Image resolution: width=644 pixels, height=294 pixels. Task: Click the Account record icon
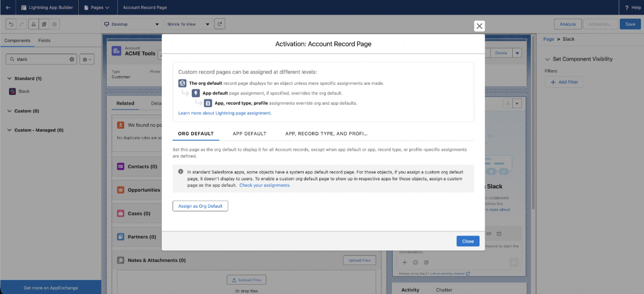(116, 50)
